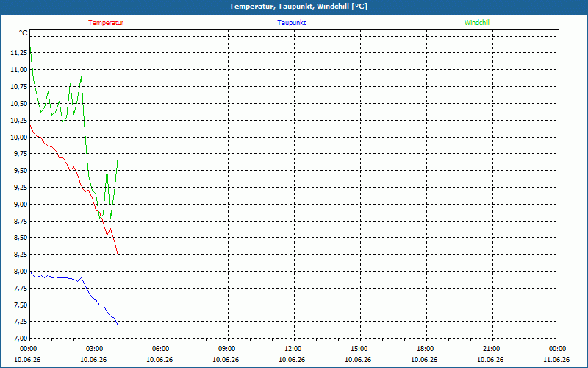Click the y-axis value '11,00'
The width and height of the screenshot is (588, 368).
click(x=19, y=70)
